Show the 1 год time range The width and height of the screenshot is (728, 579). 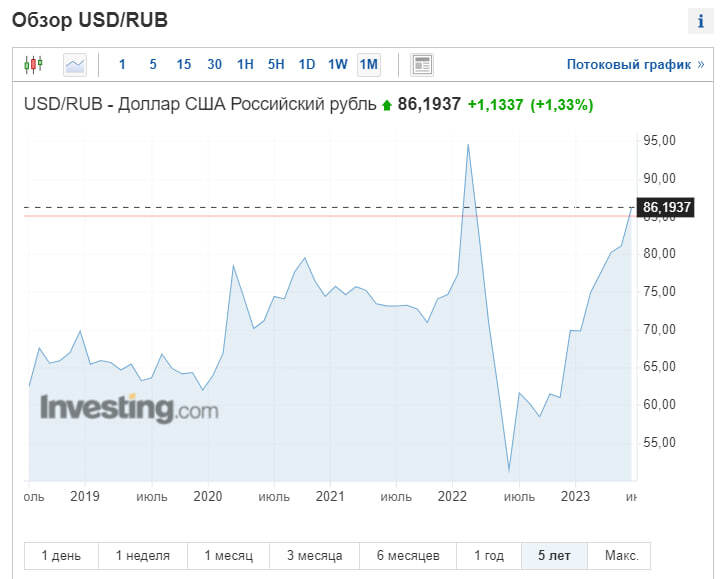click(x=488, y=556)
